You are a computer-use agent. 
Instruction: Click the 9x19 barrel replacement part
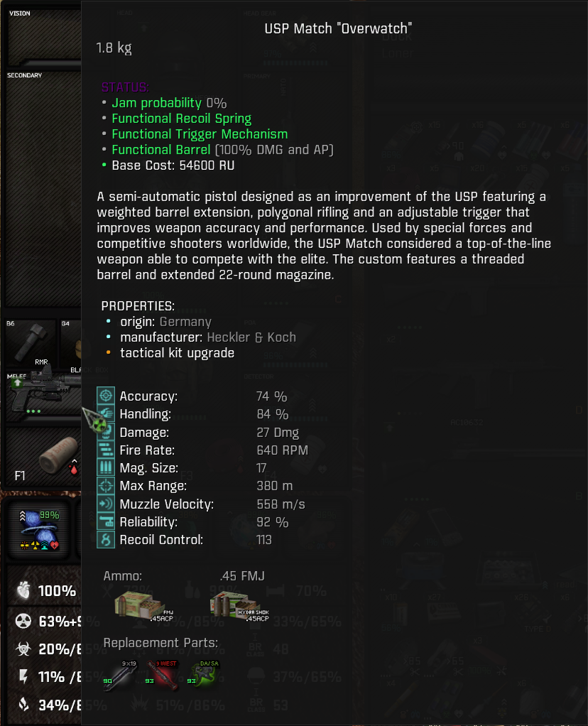(119, 675)
